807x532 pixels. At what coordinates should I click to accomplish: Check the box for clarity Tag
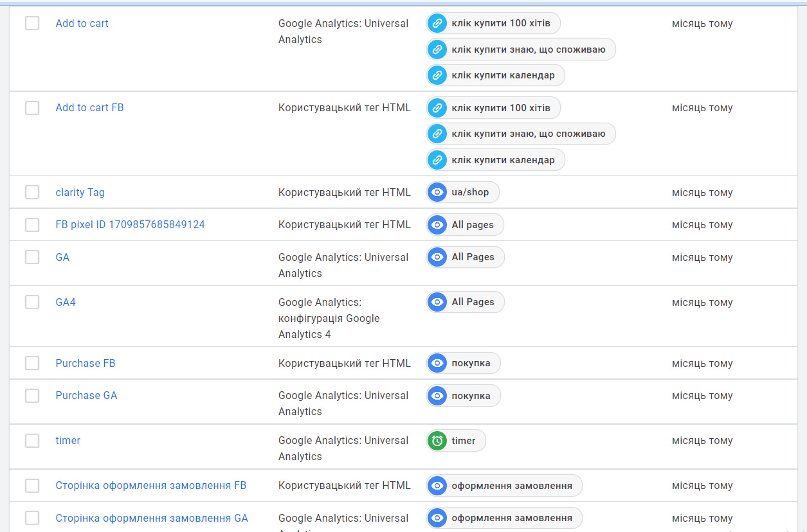pyautogui.click(x=32, y=192)
